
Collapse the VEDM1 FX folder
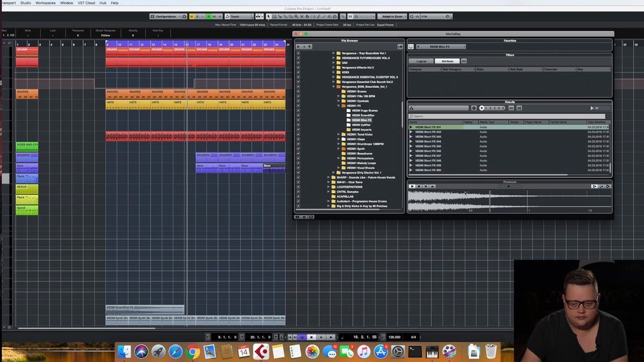point(339,106)
